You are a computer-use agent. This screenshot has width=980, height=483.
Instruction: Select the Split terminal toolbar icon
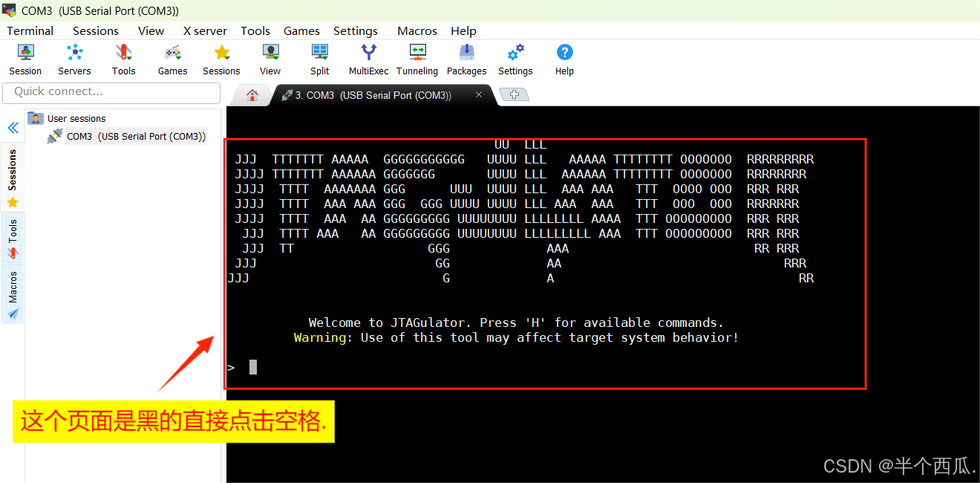coord(320,59)
